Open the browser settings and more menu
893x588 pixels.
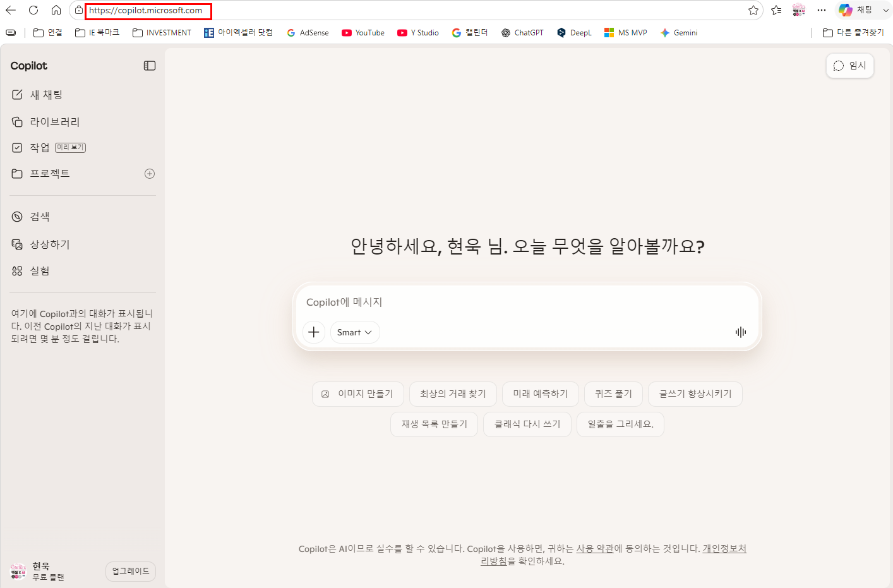point(822,10)
